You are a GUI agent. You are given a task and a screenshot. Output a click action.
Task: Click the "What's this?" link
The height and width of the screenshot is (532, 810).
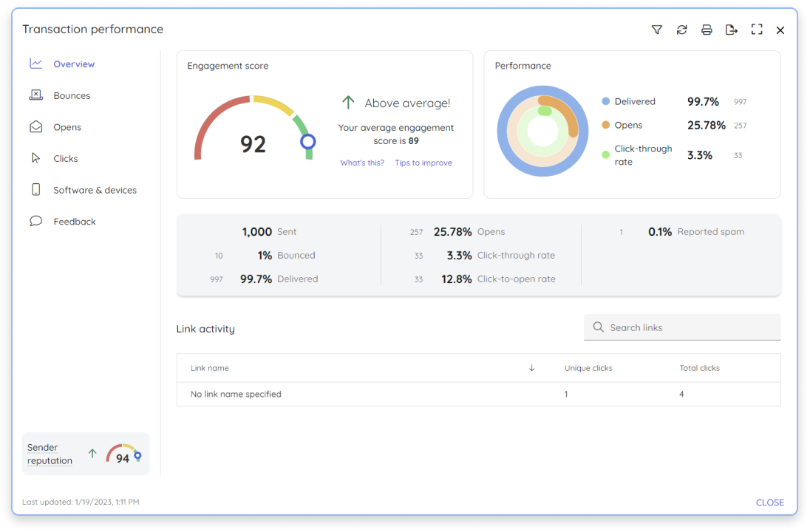tap(362, 163)
